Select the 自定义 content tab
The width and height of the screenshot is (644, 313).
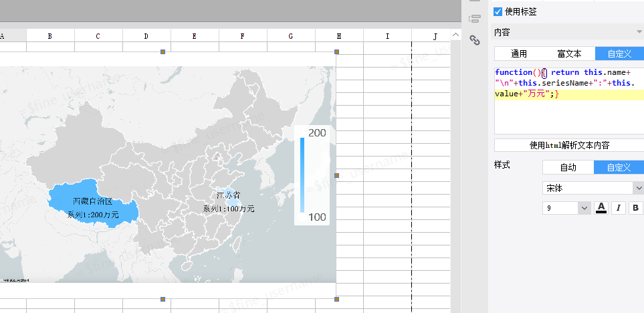click(619, 54)
